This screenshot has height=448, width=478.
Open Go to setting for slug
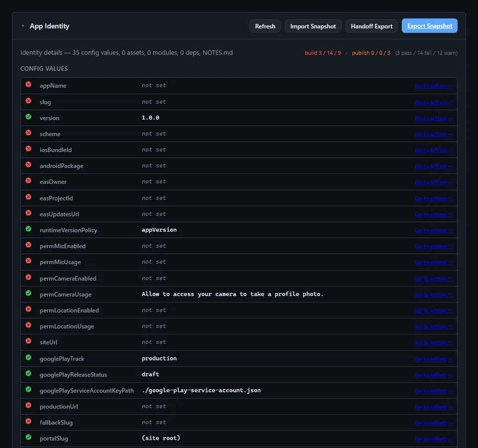(x=434, y=102)
